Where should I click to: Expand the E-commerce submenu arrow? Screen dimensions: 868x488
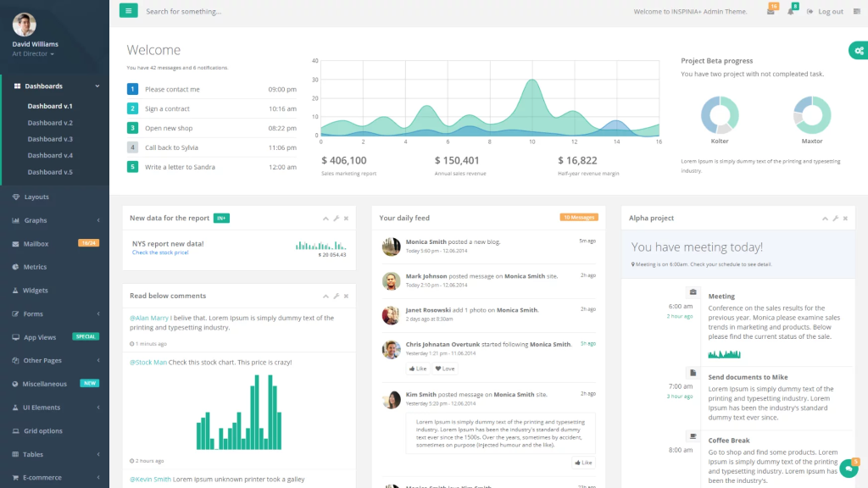click(x=98, y=478)
